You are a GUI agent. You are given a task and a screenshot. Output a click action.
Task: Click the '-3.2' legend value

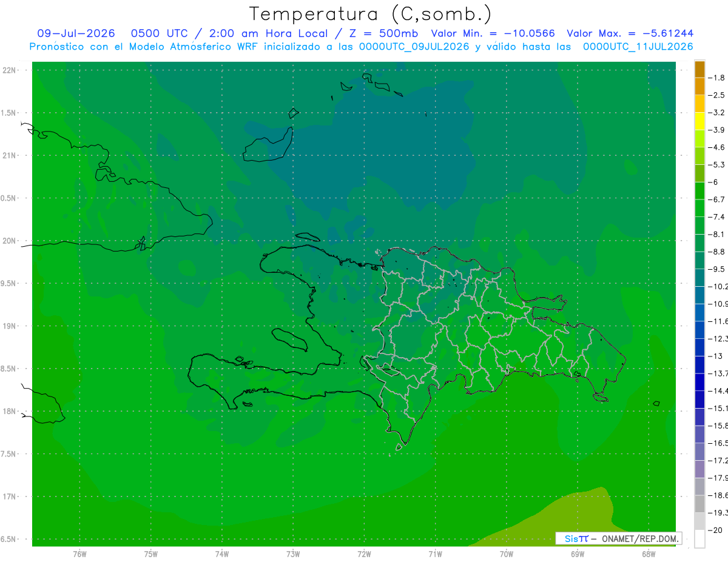click(716, 112)
